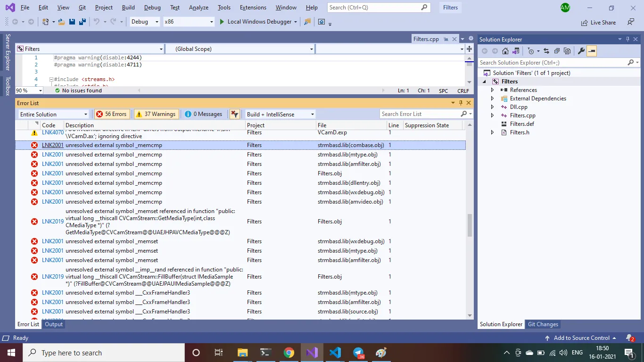Click Collapse All icon in Solution Explorer
644x362 pixels.
pos(557,51)
